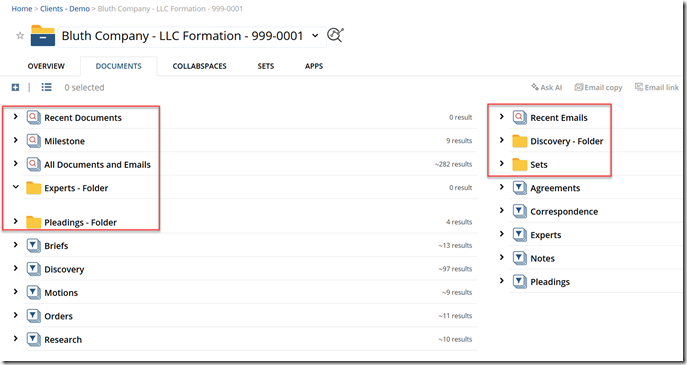Expand the Motions row
The image size is (687, 365).
coord(15,291)
